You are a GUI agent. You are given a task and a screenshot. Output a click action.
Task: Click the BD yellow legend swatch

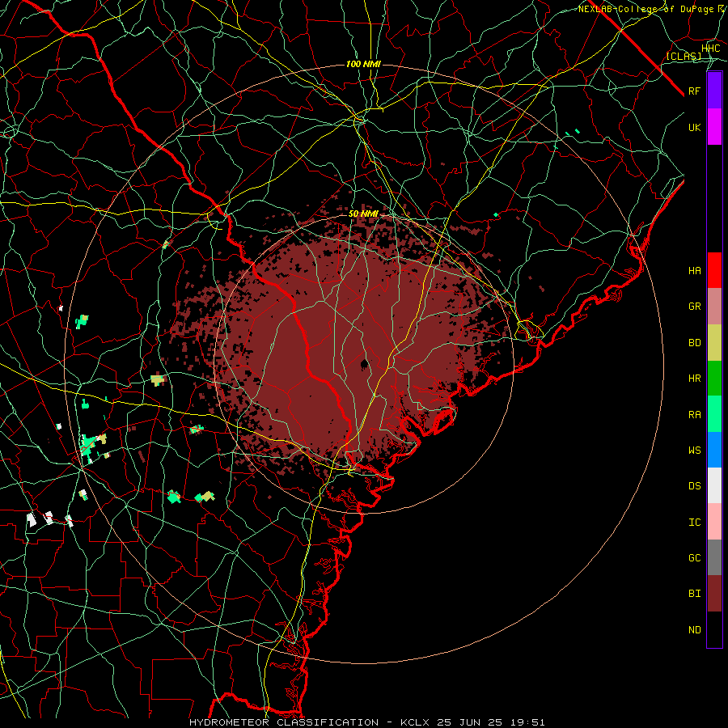click(714, 343)
